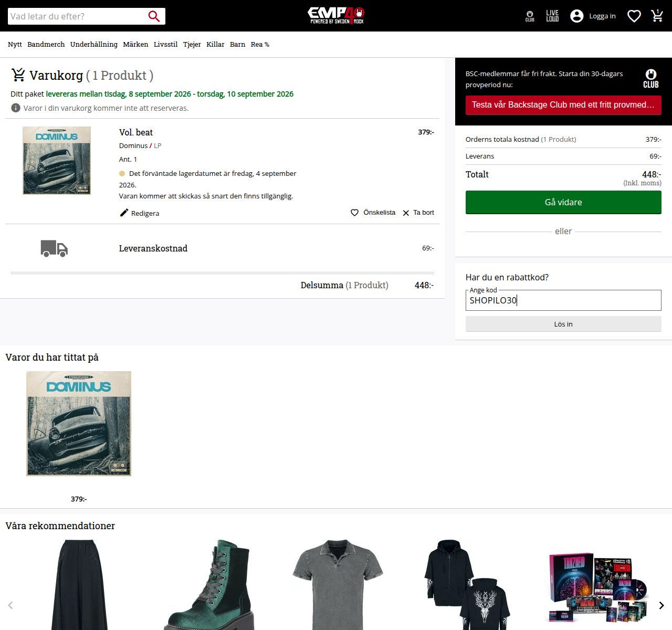Open the Backstage Club header icon
This screenshot has width=672, height=630.
[x=530, y=16]
